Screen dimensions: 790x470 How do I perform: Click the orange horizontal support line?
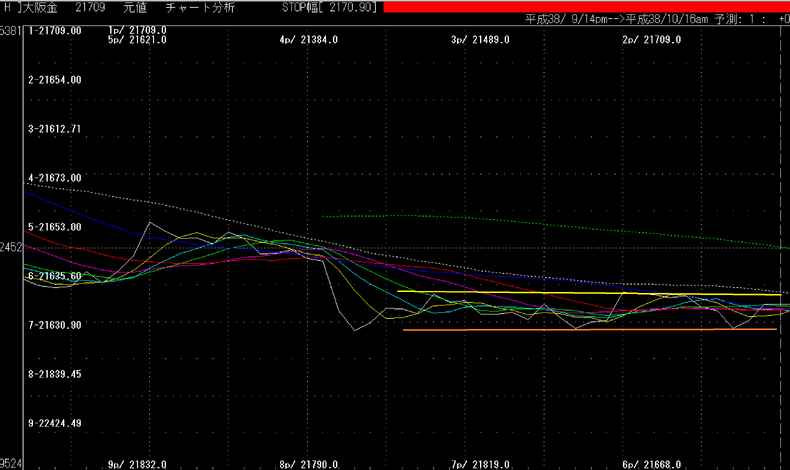[x=589, y=329]
